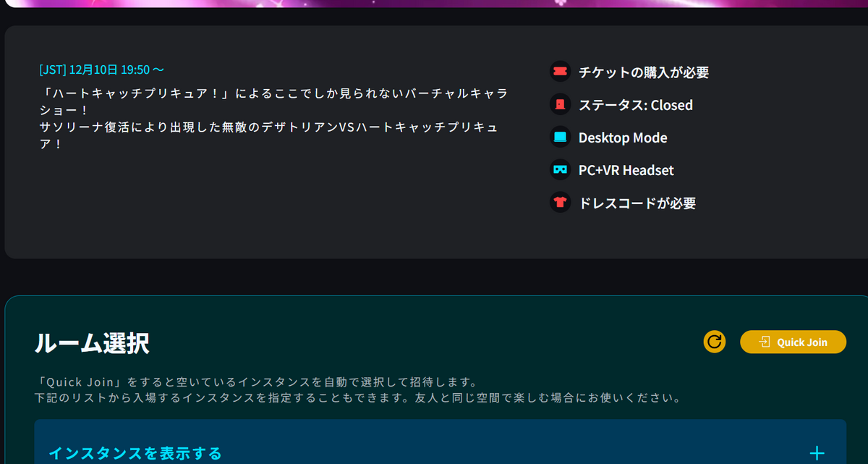
Task: Click the ドレスコードが必要 label
Action: 637,203
